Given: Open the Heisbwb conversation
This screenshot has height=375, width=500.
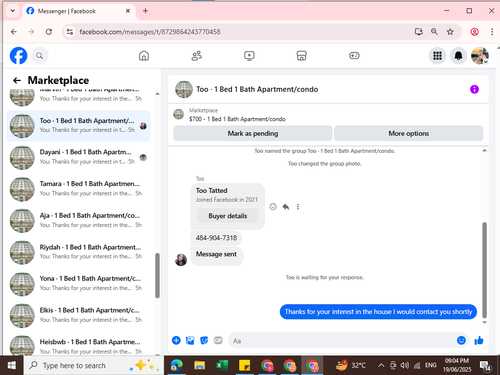Looking at the screenshot, I should (78, 345).
